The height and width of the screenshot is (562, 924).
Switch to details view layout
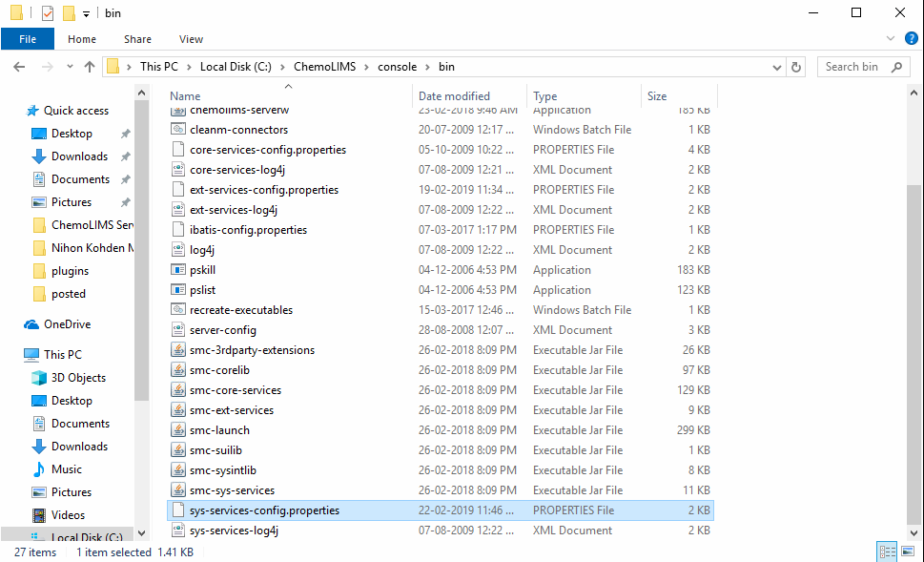click(x=886, y=552)
